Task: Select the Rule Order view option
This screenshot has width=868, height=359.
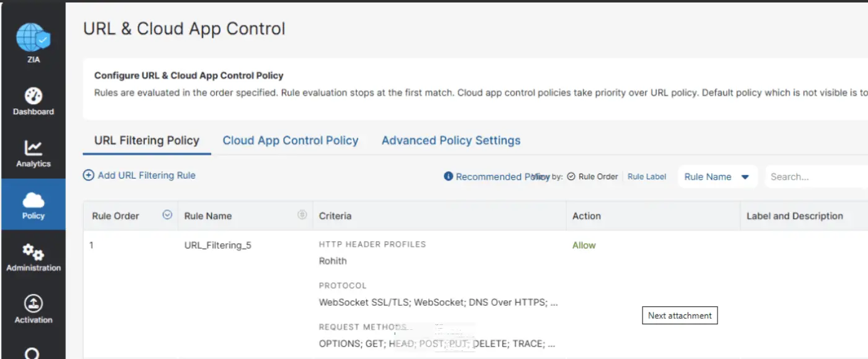Action: point(593,177)
